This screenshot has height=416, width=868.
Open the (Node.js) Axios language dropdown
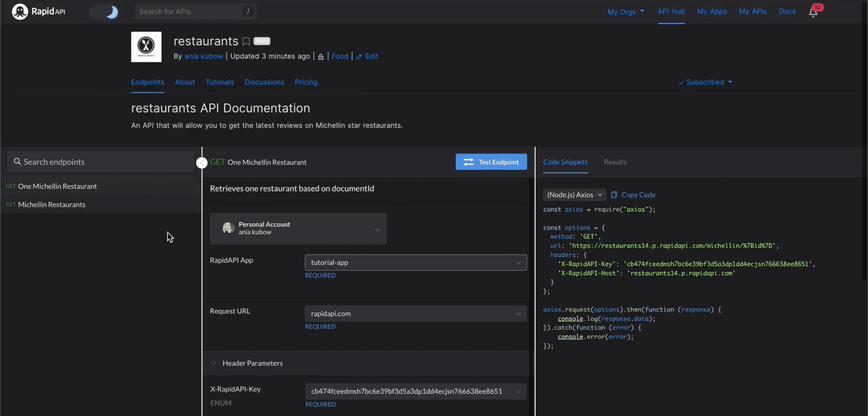[574, 195]
